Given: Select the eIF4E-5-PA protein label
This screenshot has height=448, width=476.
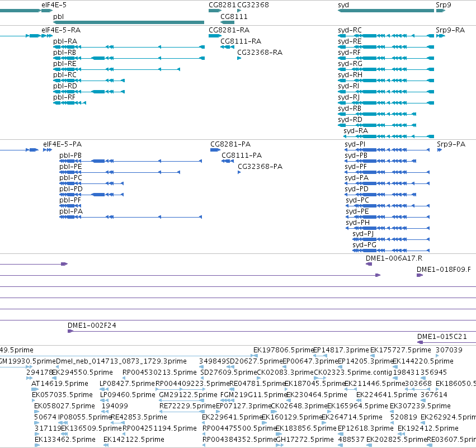Looking at the screenshot, I should coord(62,144).
